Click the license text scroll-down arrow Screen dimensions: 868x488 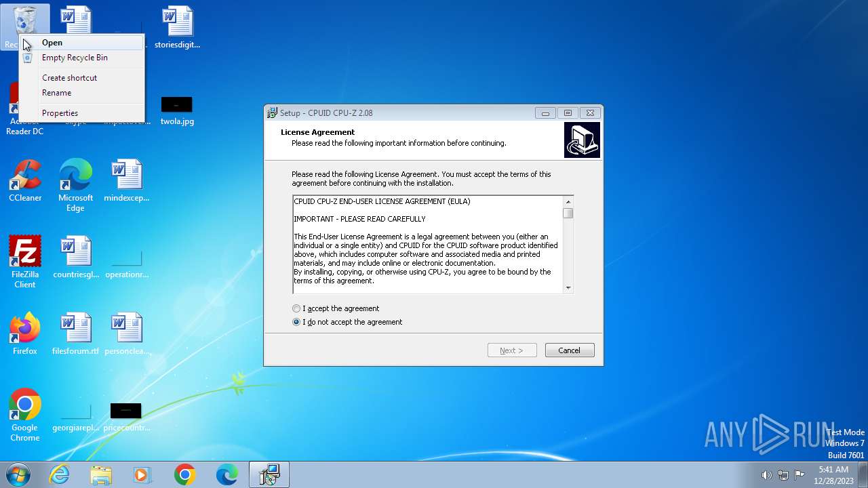pyautogui.click(x=568, y=288)
